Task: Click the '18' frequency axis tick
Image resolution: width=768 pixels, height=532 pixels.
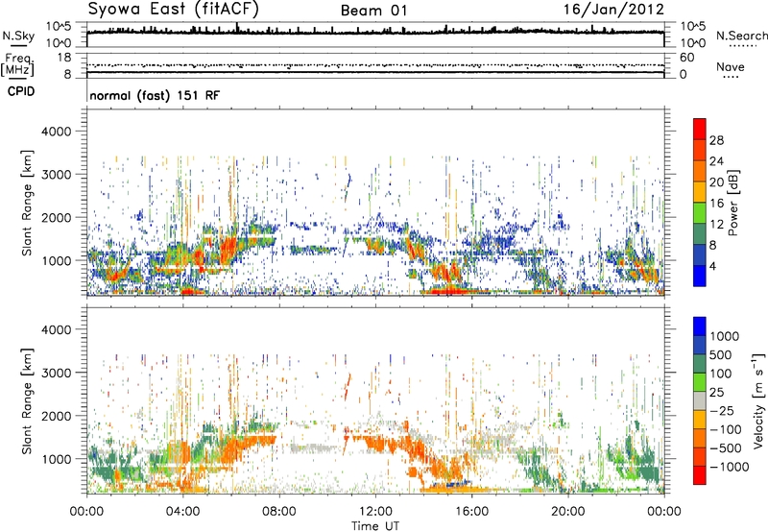Action: point(63,58)
